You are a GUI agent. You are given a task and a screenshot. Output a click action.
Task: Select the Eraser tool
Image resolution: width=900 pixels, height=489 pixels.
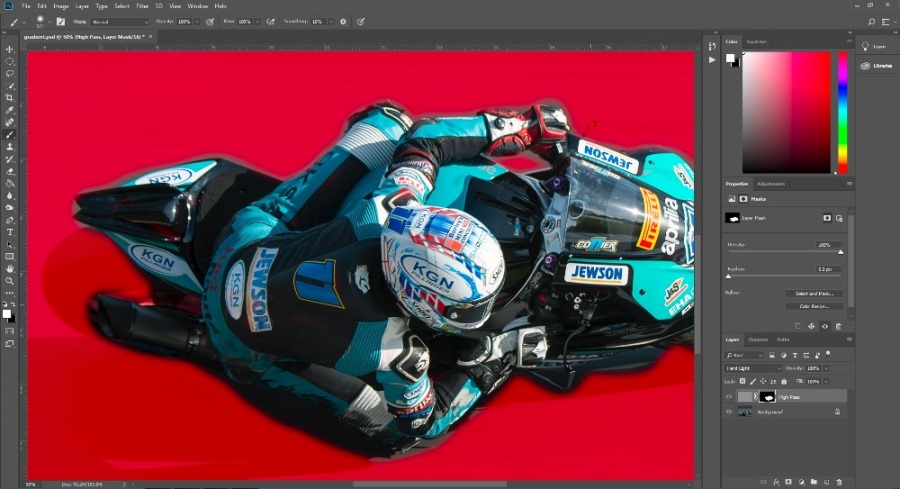coord(9,172)
